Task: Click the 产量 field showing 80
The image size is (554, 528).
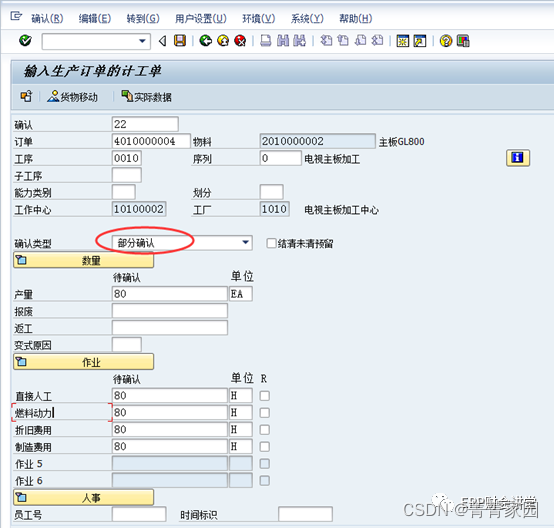Action: (170, 294)
